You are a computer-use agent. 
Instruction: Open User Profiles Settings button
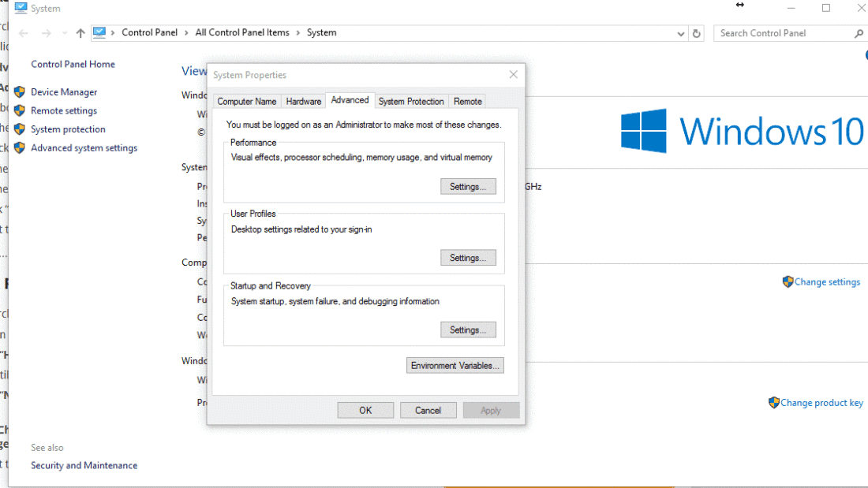tap(468, 258)
